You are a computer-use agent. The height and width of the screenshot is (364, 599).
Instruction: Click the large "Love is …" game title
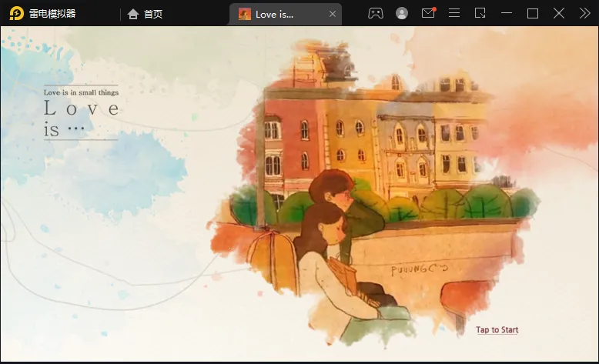click(81, 119)
